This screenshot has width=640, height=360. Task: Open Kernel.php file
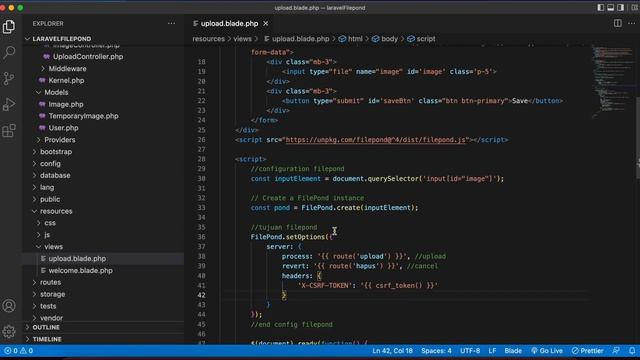coord(66,80)
